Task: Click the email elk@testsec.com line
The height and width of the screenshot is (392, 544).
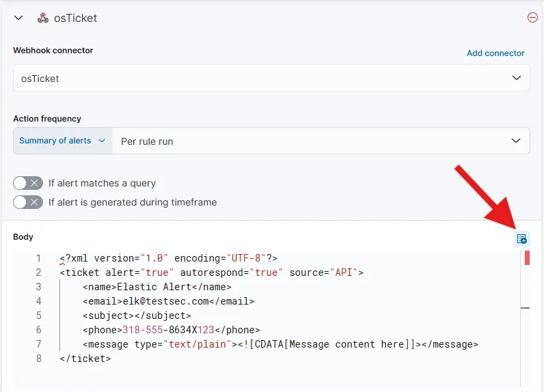Action: (x=168, y=301)
